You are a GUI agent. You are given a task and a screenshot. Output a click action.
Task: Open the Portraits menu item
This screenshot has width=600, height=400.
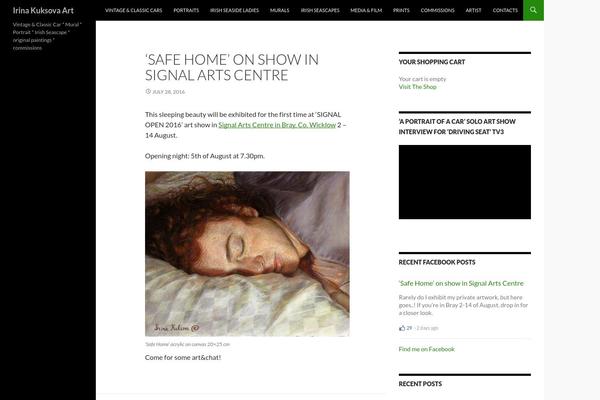[186, 10]
